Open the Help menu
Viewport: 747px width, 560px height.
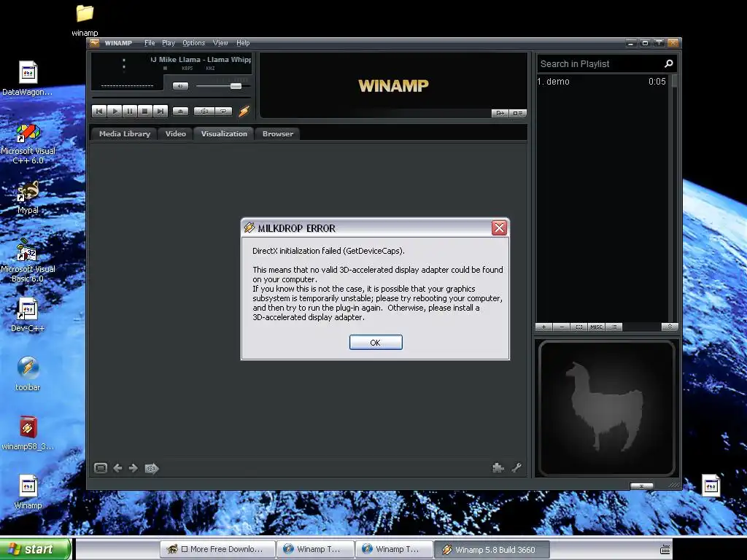[243, 43]
